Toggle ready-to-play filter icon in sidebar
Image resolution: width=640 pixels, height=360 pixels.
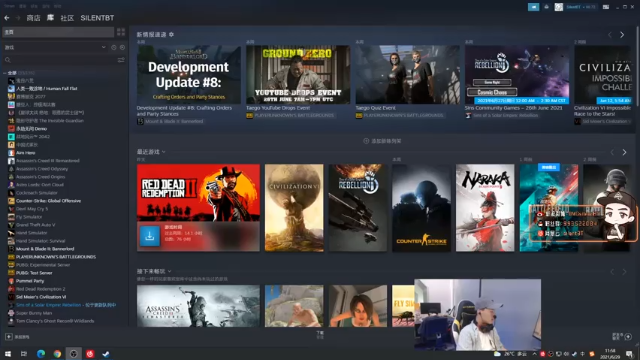[x=122, y=47]
